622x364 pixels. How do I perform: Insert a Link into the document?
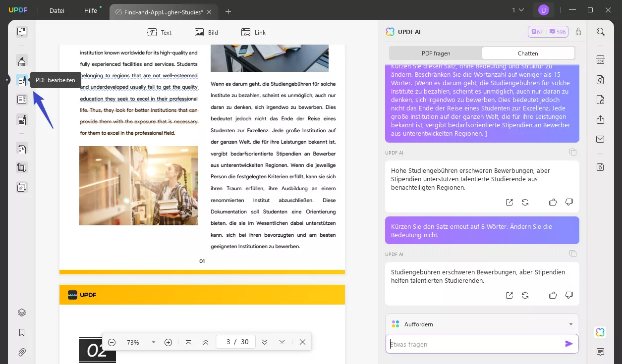253,32
